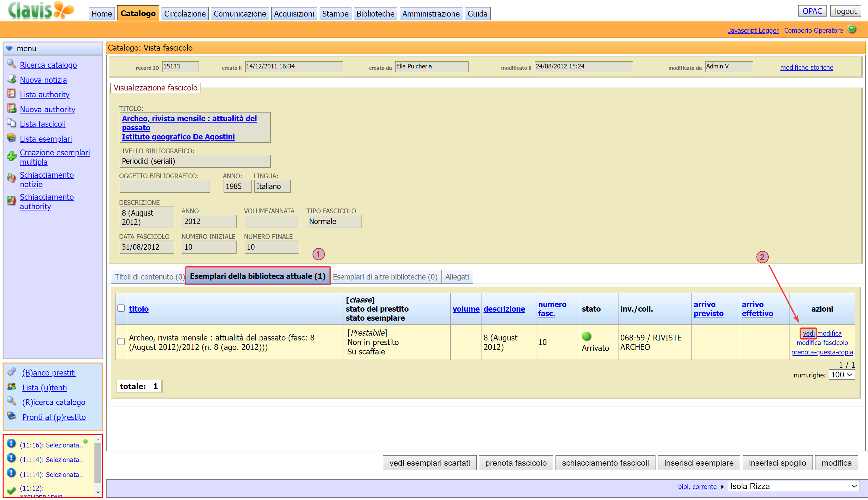
Task: Click the prenota-questa-copia link
Action: (822, 352)
